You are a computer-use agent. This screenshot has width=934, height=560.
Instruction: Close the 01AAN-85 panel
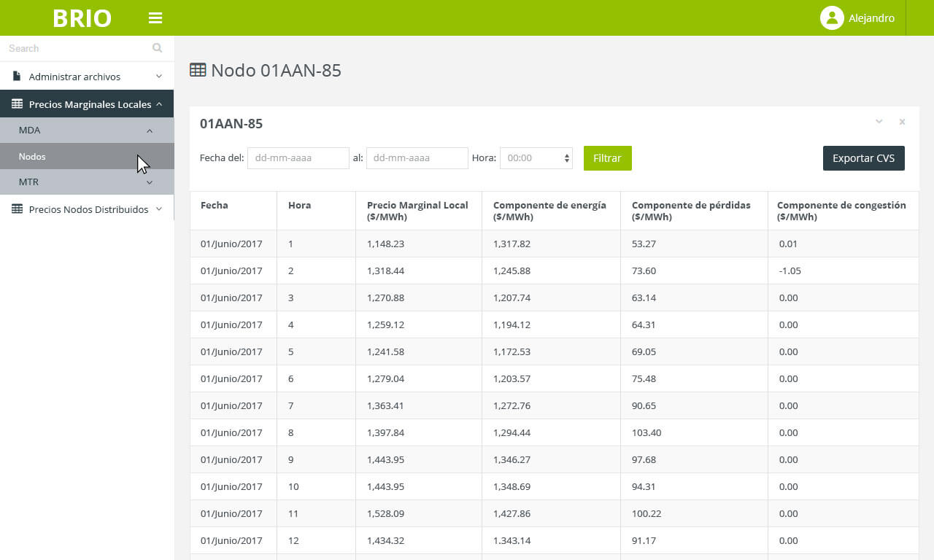tap(902, 122)
